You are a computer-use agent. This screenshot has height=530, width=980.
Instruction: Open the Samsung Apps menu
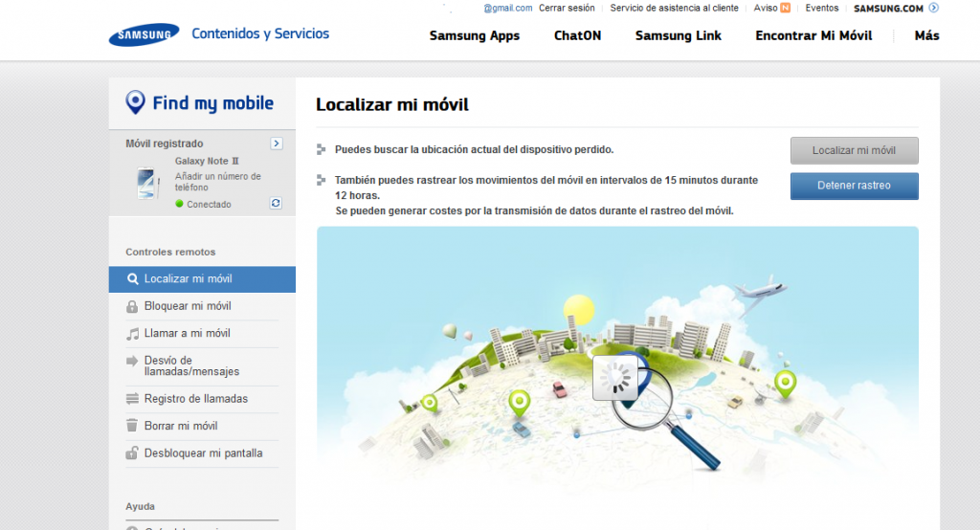[x=475, y=35]
